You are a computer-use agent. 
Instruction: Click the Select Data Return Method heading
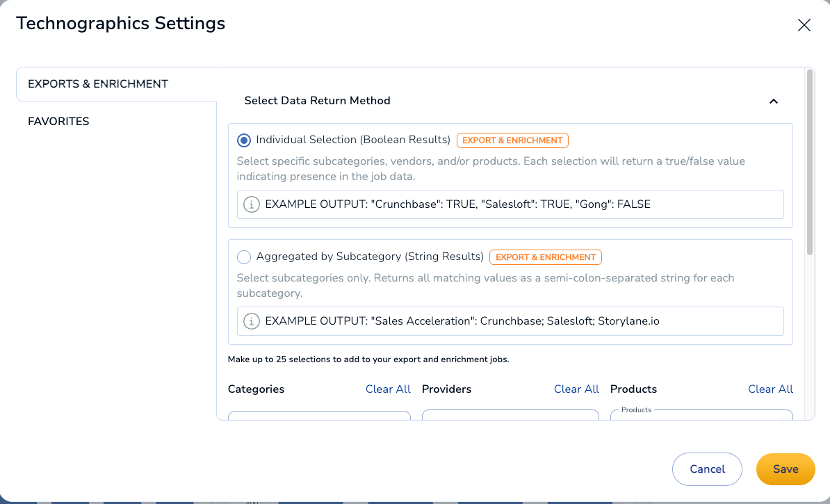point(317,101)
